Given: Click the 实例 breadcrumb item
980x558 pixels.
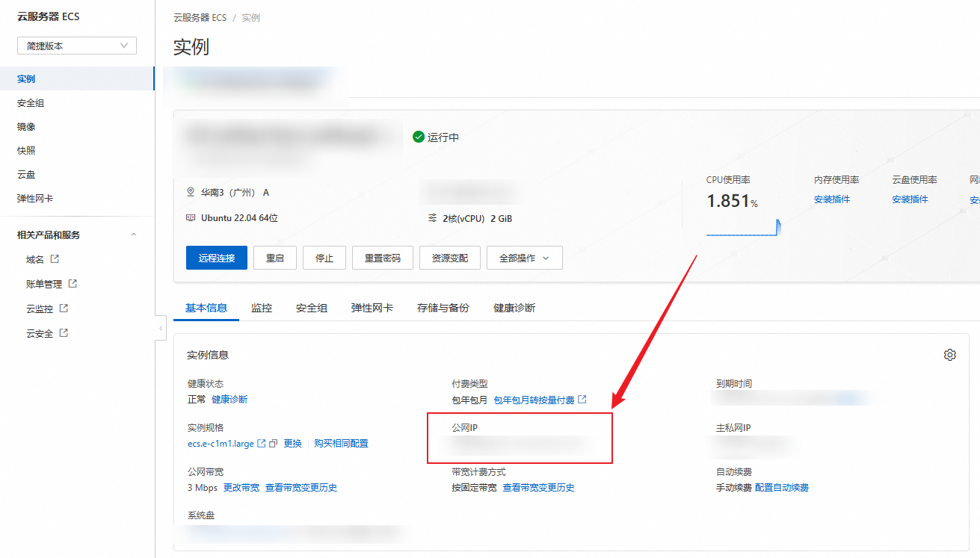Looking at the screenshot, I should click(x=250, y=17).
